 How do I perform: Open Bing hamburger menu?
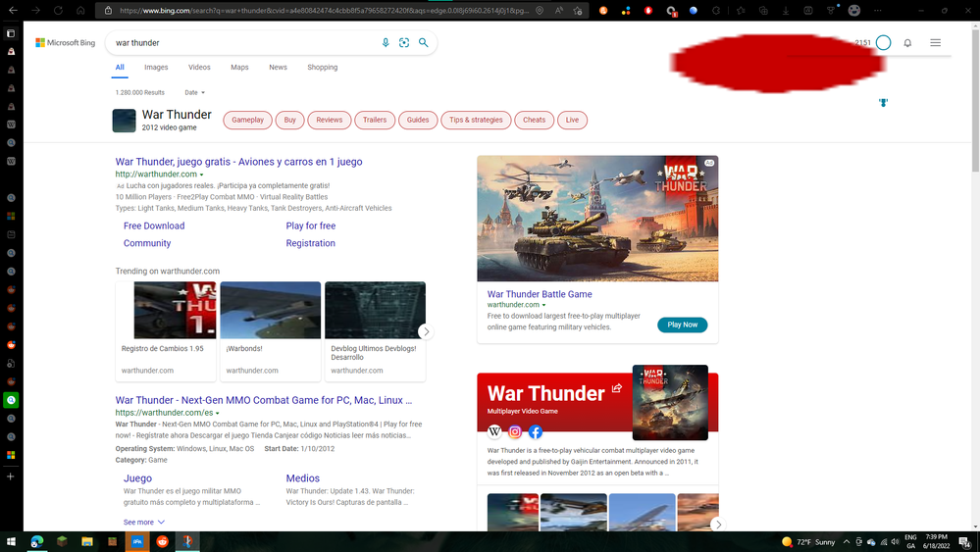(935, 42)
